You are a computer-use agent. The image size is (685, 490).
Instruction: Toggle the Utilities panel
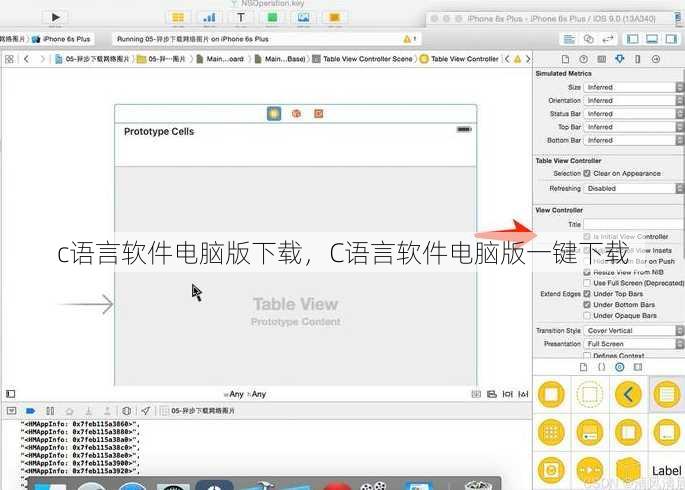(x=671, y=39)
